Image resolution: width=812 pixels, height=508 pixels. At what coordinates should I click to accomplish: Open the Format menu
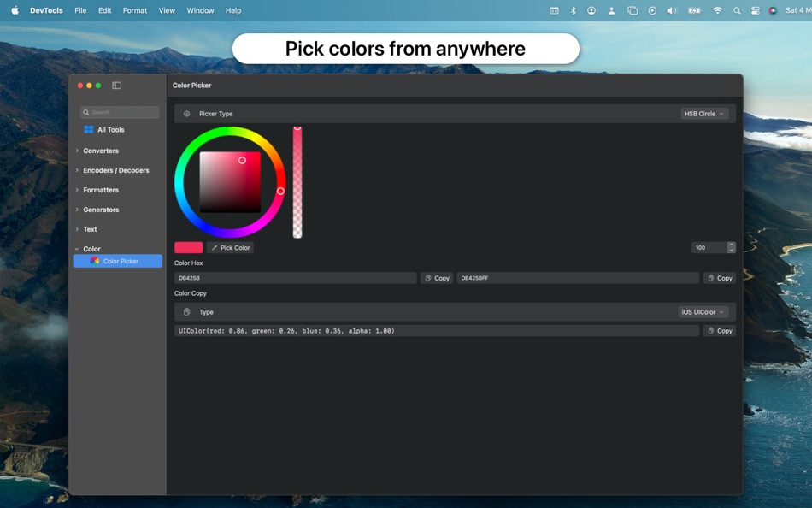(x=135, y=10)
